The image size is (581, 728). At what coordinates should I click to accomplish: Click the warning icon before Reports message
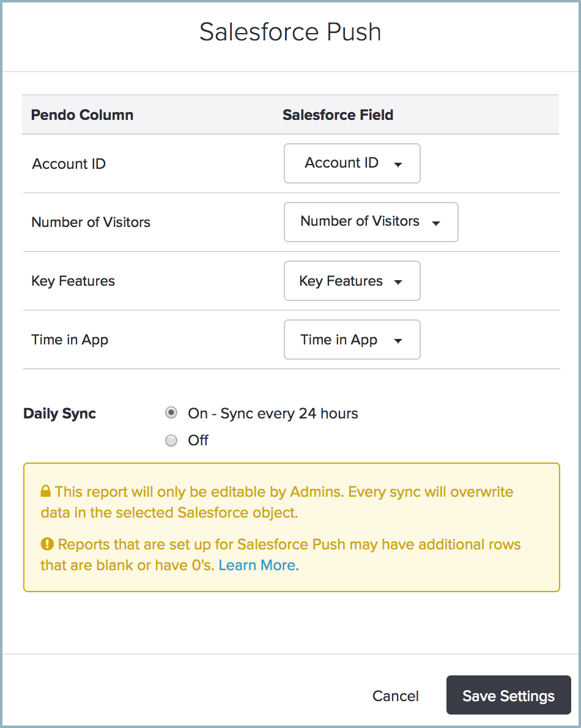48,543
